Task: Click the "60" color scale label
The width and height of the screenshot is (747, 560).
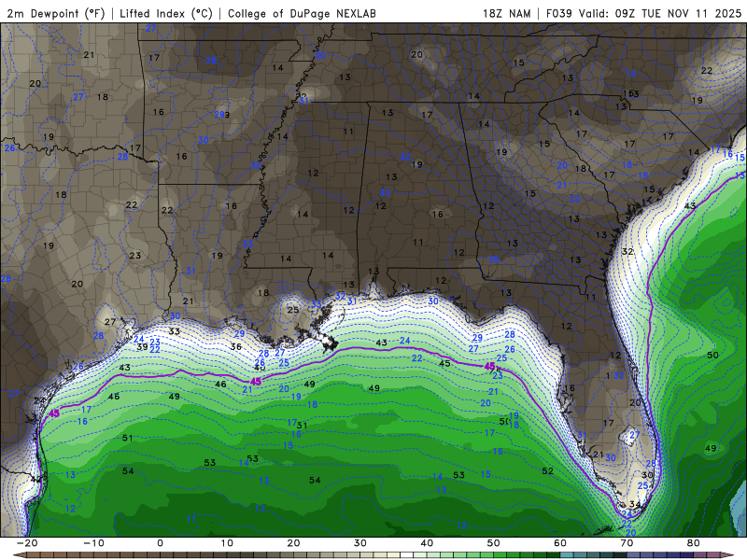Action: (560, 543)
